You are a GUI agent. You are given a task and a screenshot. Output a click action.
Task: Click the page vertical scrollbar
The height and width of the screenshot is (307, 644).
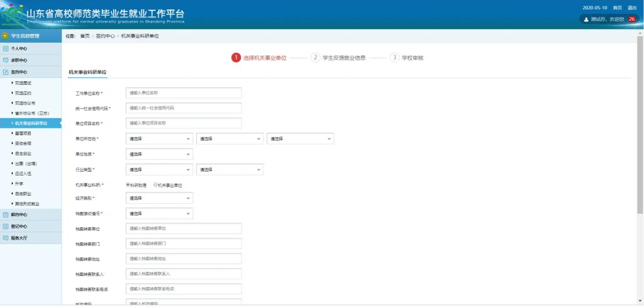point(640,125)
